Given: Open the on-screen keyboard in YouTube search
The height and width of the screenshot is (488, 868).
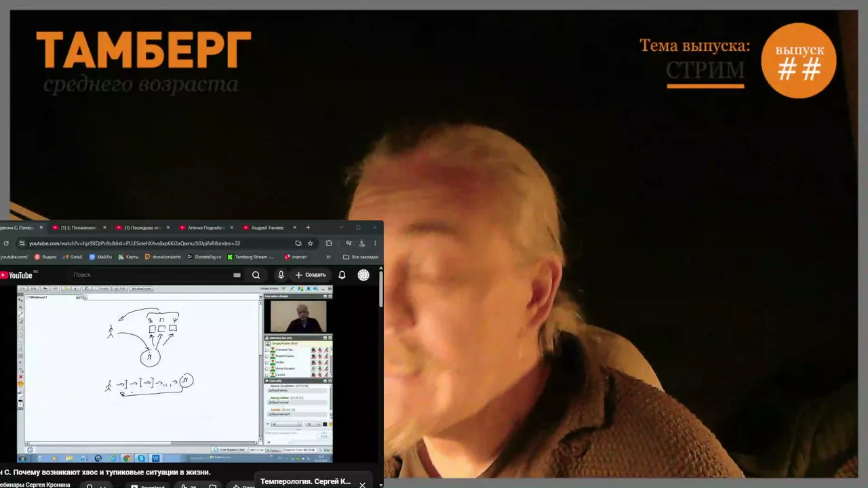Looking at the screenshot, I should [x=237, y=275].
